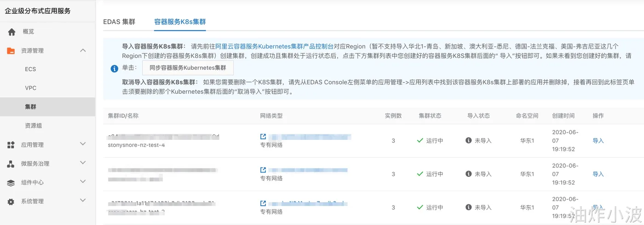The height and width of the screenshot is (225, 644).
Task: Click 导入 for stonysnore-nz-test-4 cluster
Action: (x=598, y=141)
